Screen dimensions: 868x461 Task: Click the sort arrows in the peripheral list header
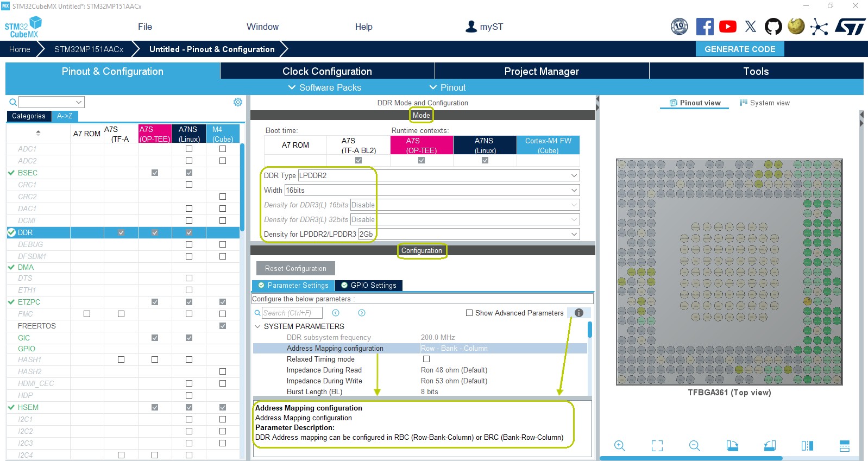click(38, 133)
